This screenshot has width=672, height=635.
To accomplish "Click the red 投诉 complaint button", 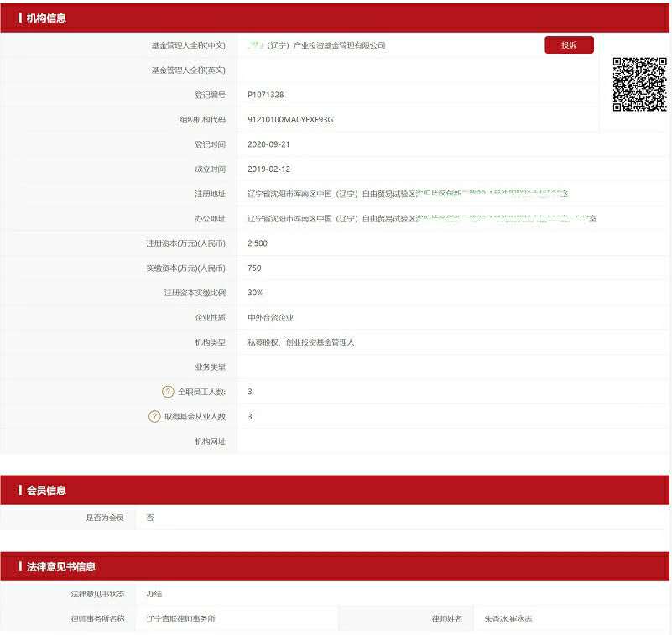I will (569, 45).
